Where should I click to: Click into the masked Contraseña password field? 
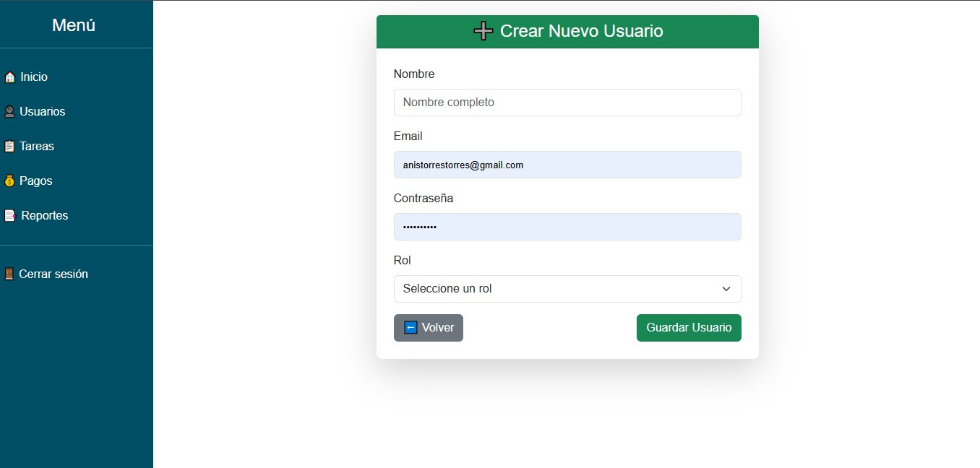tap(567, 227)
